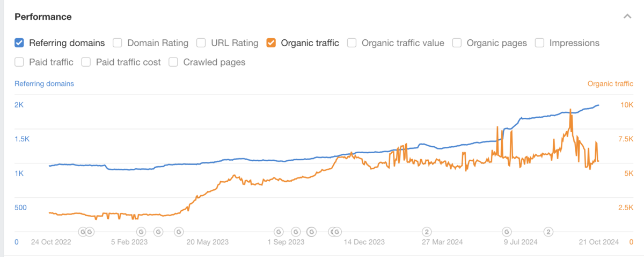Image resolution: width=644 pixels, height=257 pixels.
Task: Check the Organic pages box
Action: tap(457, 43)
